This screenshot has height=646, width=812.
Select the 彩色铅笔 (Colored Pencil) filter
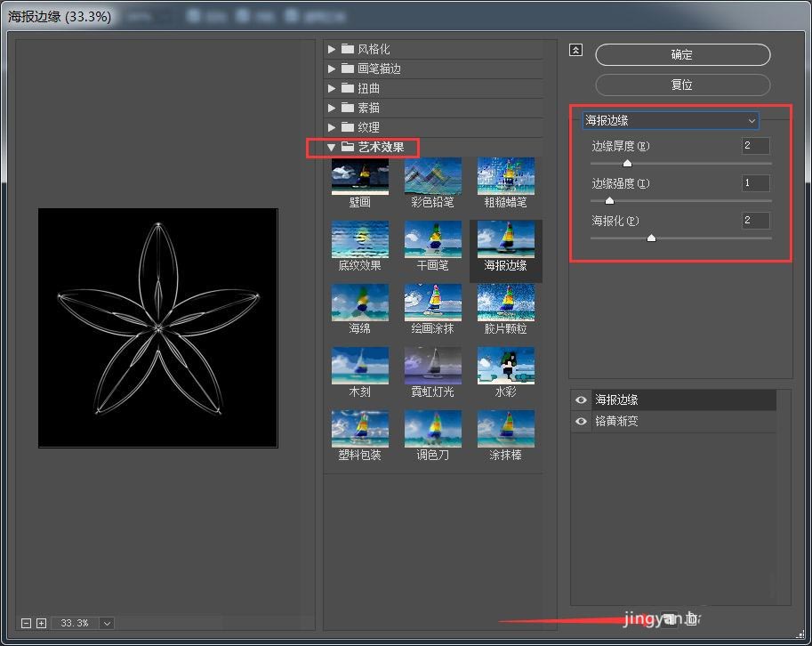432,177
